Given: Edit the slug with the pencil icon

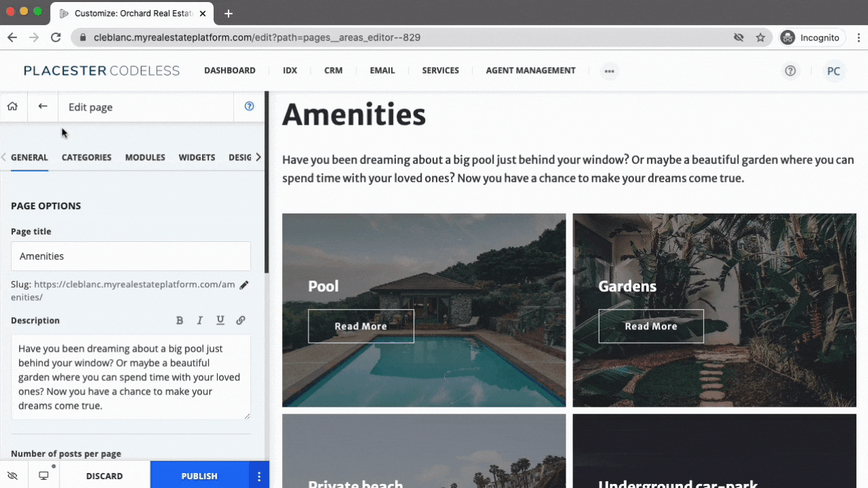Looking at the screenshot, I should tap(244, 285).
